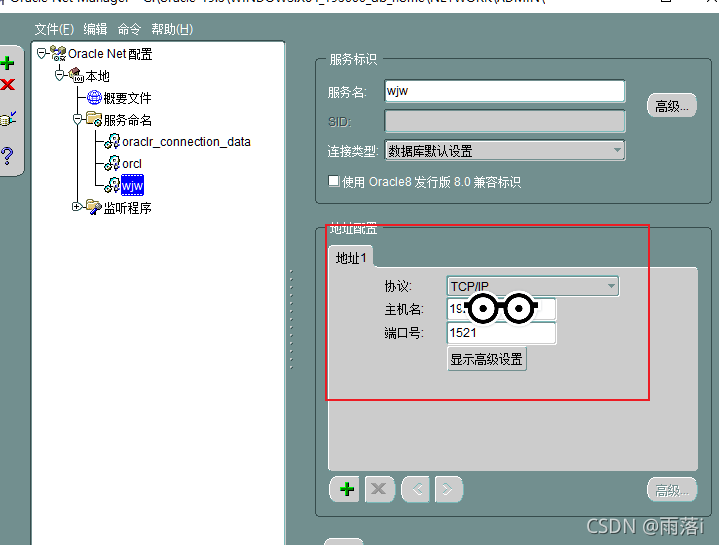Collapse the 服务命名 tree node
Image resolution: width=719 pixels, height=545 pixels.
[77, 119]
